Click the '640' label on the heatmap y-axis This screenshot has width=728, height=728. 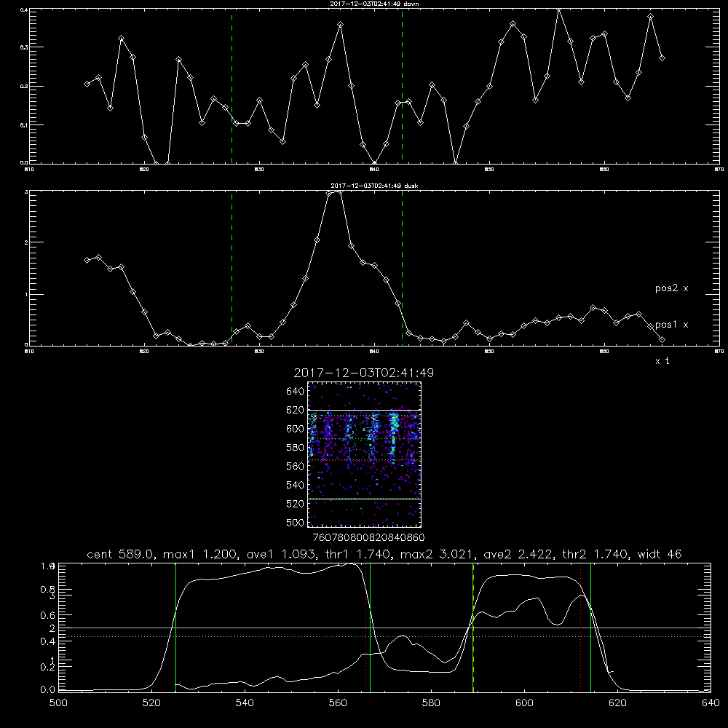[x=296, y=392]
